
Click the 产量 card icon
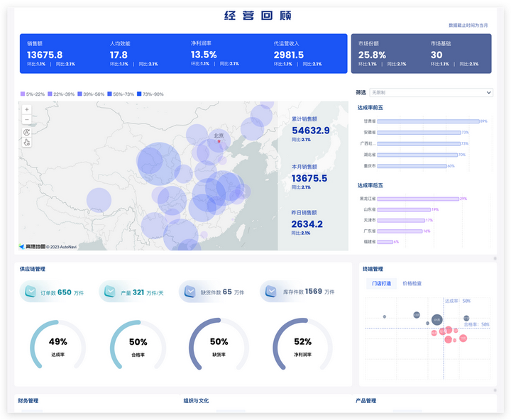tap(110, 292)
